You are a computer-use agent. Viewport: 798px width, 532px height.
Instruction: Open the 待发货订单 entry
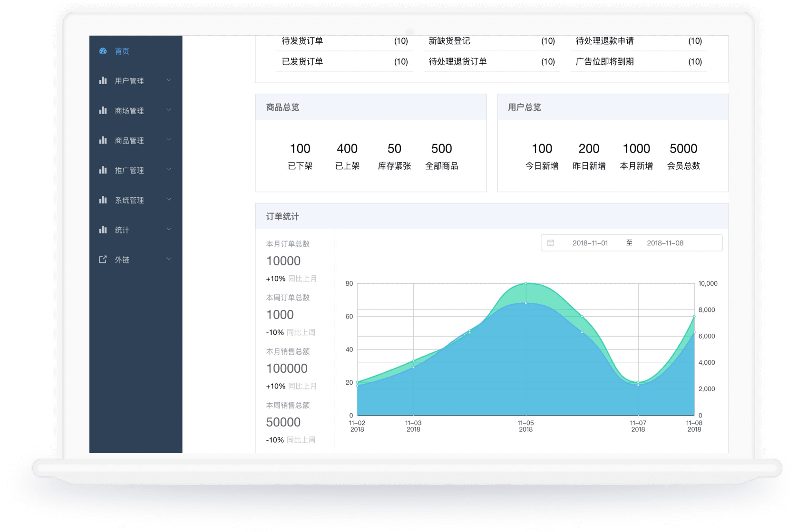coord(302,41)
